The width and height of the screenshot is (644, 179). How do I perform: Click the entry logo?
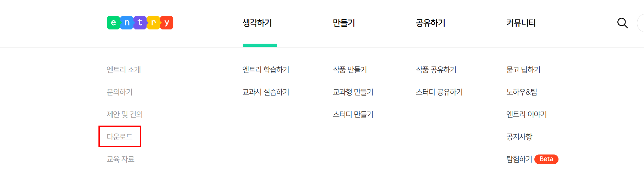tap(140, 23)
